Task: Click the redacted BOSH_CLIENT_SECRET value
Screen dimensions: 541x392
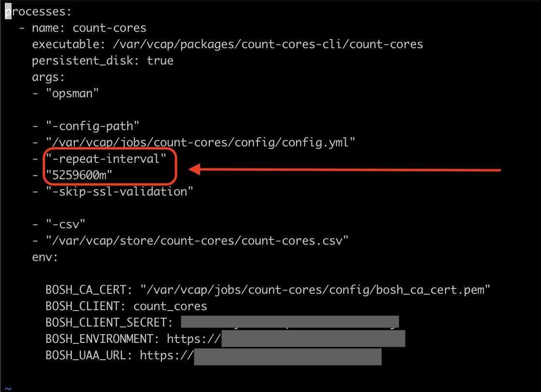Action: [290, 322]
